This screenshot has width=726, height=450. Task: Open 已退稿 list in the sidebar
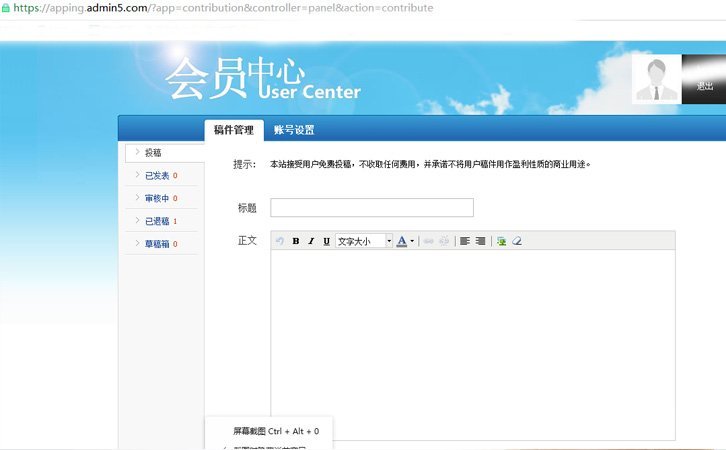(160, 221)
